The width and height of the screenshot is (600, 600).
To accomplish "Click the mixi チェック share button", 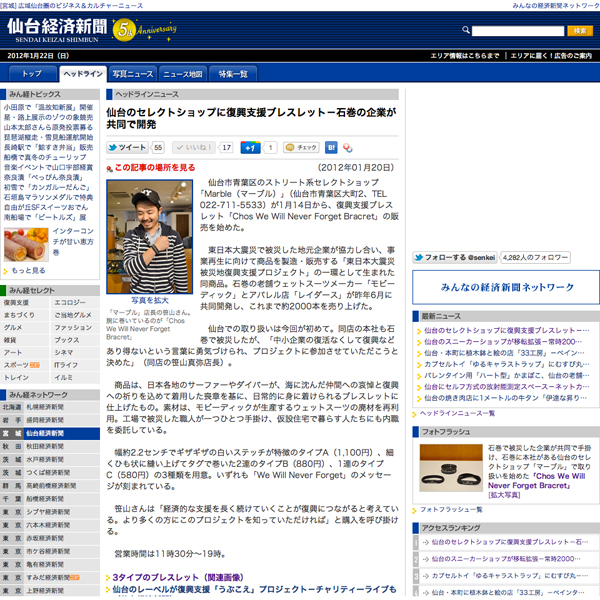I will tap(300, 147).
